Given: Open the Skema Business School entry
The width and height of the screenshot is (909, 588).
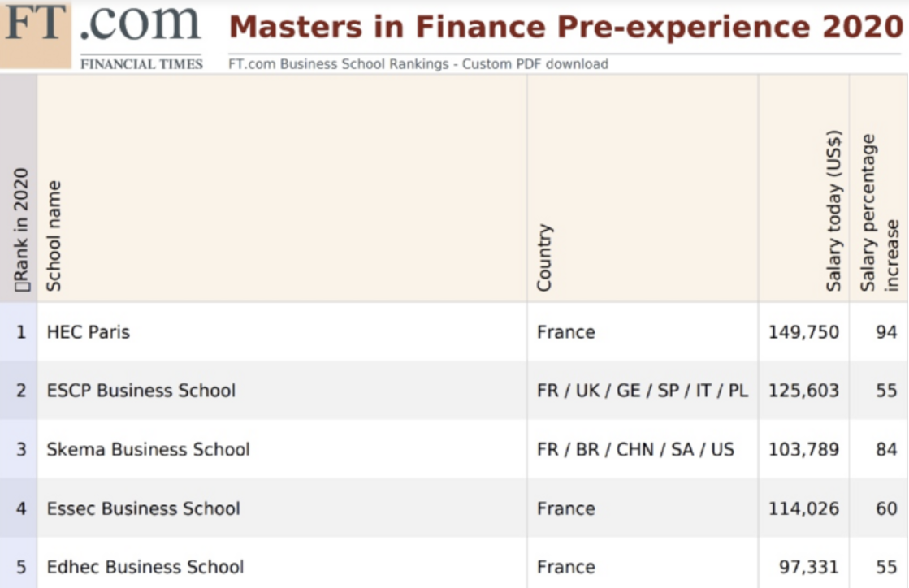Looking at the screenshot, I should 149,449.
